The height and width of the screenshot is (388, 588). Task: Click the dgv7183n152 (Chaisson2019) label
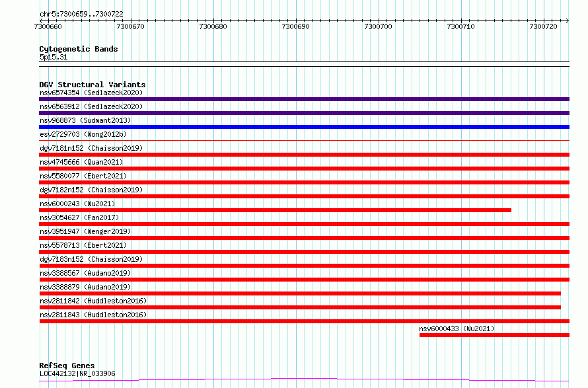click(x=91, y=259)
